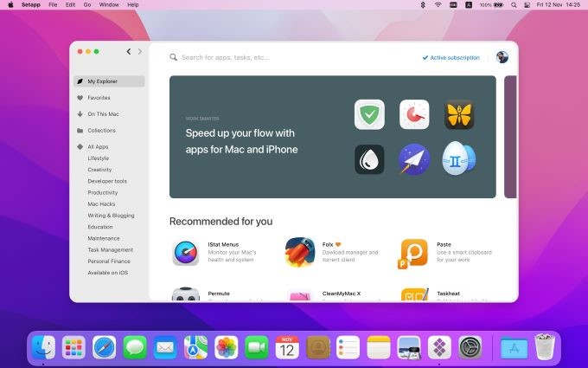Image resolution: width=588 pixels, height=368 pixels.
Task: Open the Setapp menu in menu bar
Action: [31, 5]
